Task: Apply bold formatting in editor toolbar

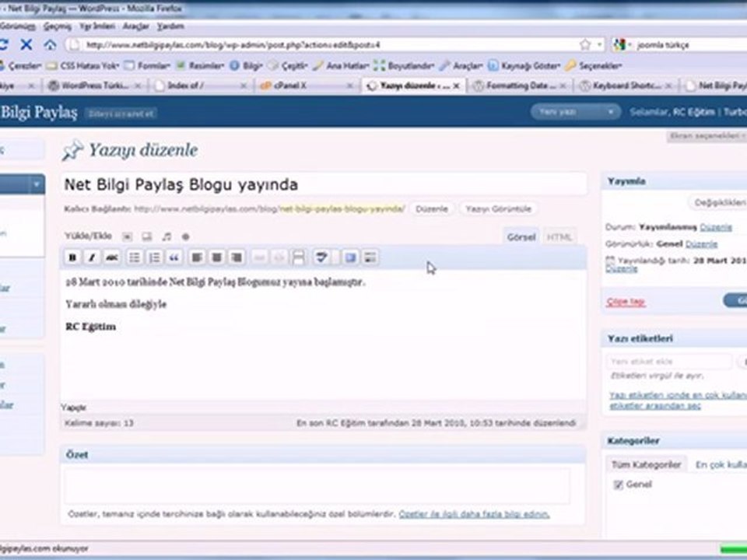Action: (x=72, y=257)
